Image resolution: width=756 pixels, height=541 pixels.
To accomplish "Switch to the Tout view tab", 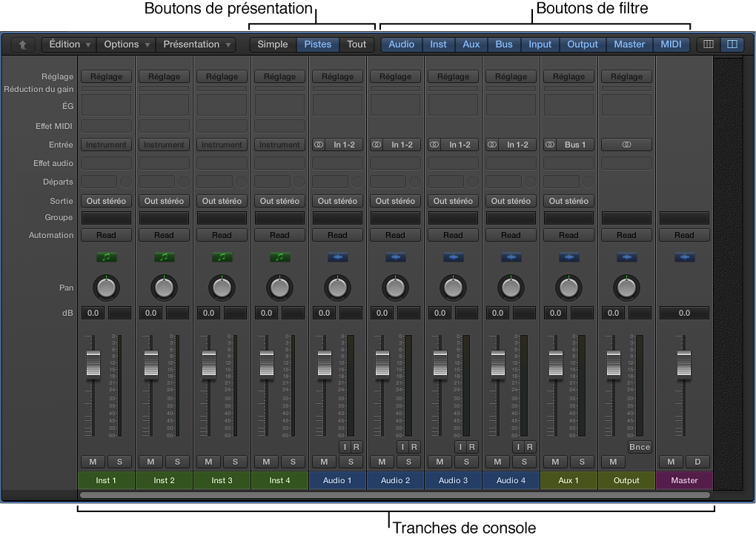I will [x=357, y=44].
